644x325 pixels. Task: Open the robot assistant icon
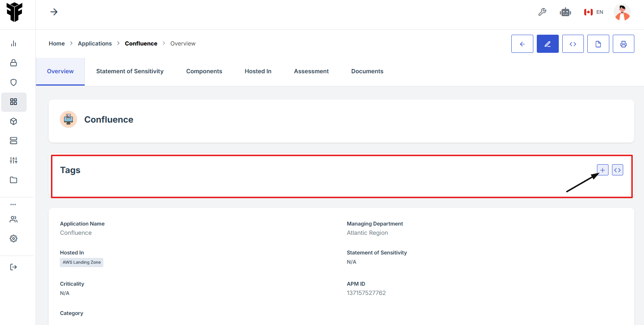point(565,12)
